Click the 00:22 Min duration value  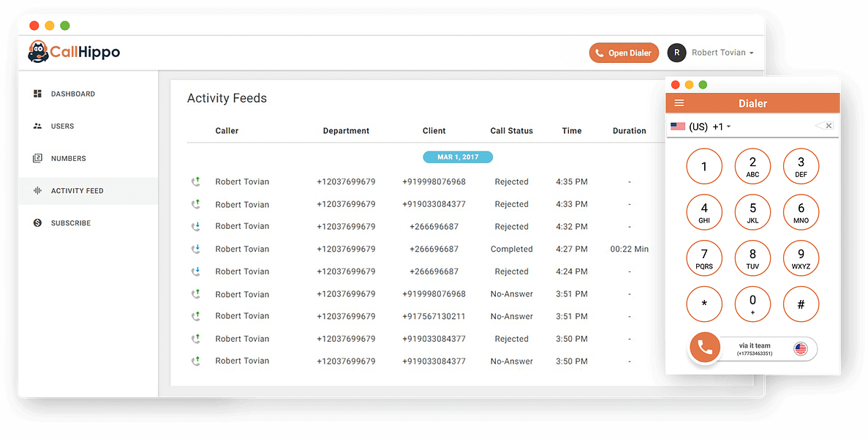pyautogui.click(x=630, y=249)
